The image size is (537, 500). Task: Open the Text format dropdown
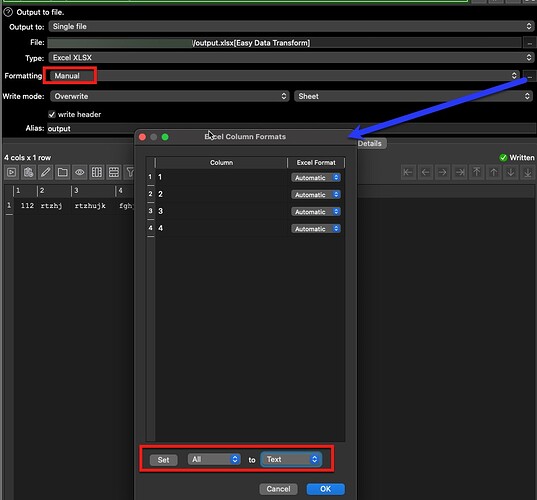pyautogui.click(x=291, y=459)
